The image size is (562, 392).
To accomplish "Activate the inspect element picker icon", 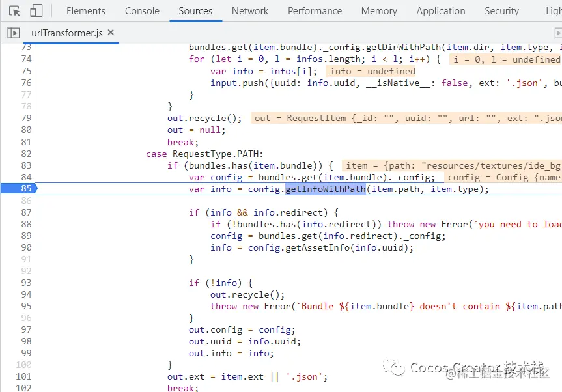I will coord(14,11).
